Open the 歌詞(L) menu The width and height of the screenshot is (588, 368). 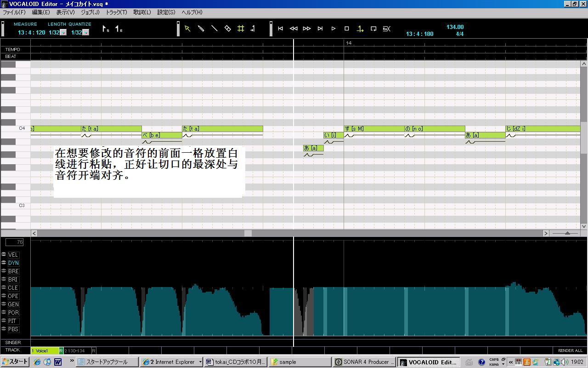coord(142,12)
